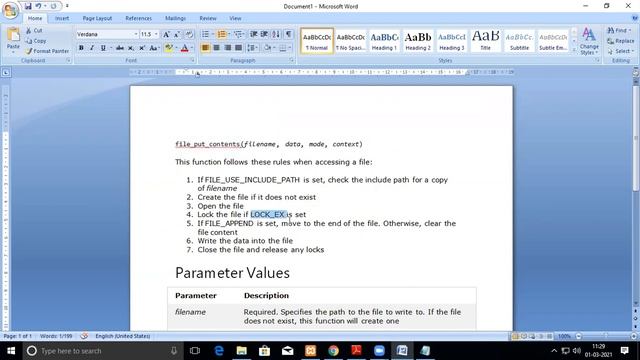The width and height of the screenshot is (640, 360).
Task: Center the paragraph text
Action: tap(216, 48)
